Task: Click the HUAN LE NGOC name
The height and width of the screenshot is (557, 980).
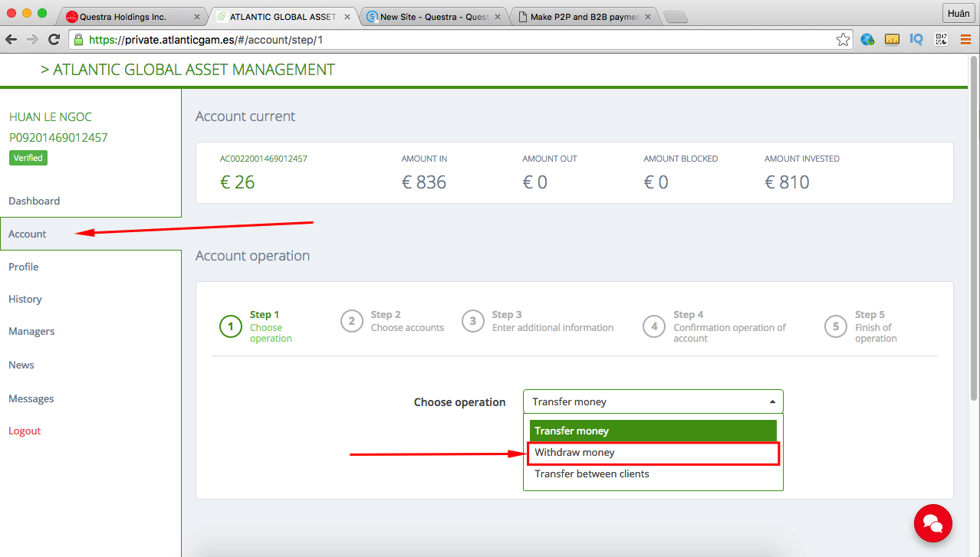Action: 51,117
